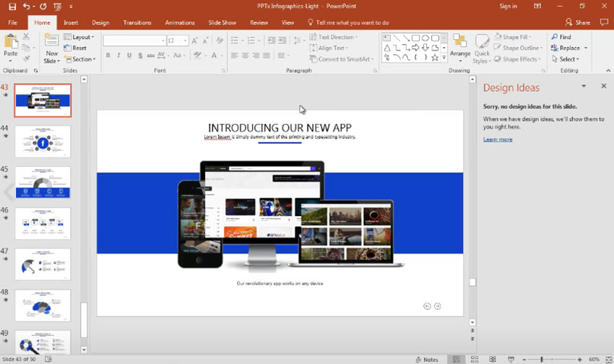Expand Section dropdown
This screenshot has width=614, height=364.
pyautogui.click(x=79, y=59)
